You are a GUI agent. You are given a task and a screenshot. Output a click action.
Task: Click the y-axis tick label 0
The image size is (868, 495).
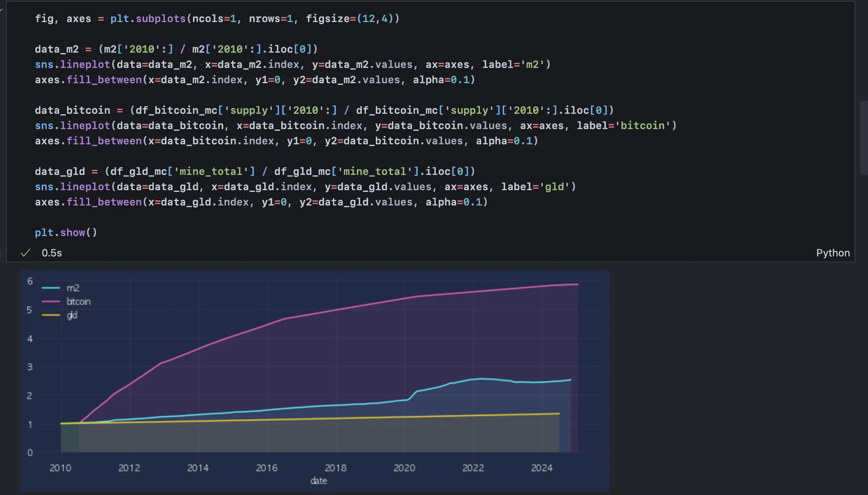coord(30,453)
